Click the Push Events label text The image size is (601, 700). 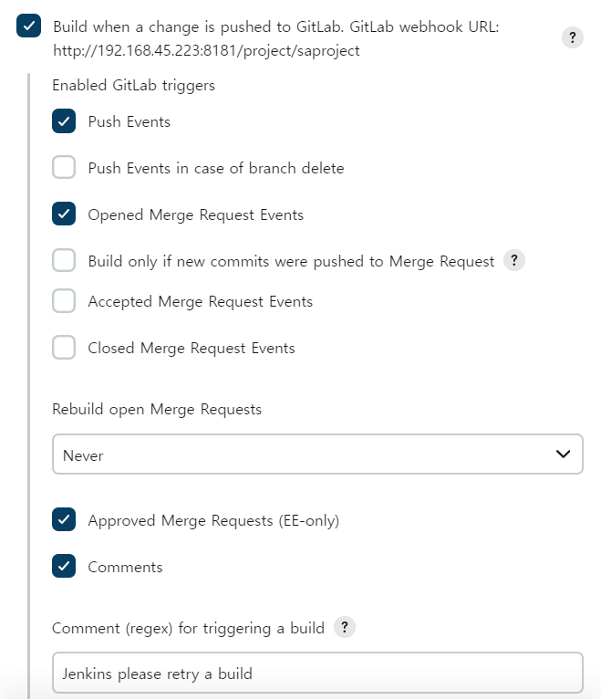129,121
